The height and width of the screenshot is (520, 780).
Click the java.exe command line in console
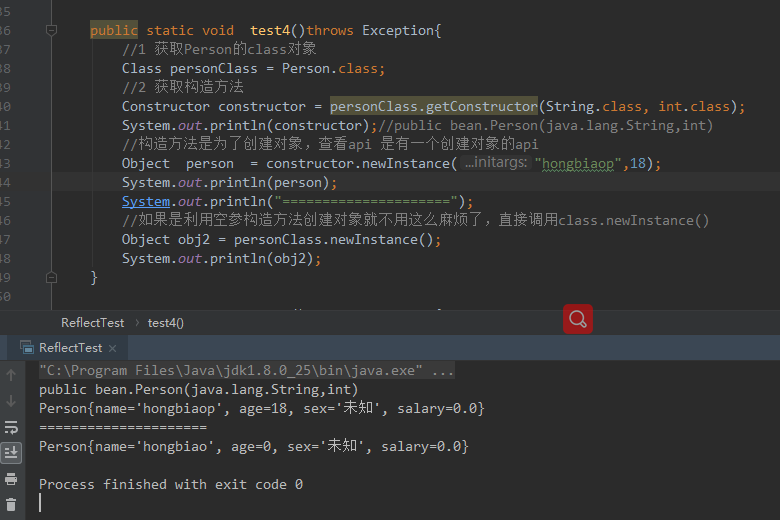tap(246, 371)
